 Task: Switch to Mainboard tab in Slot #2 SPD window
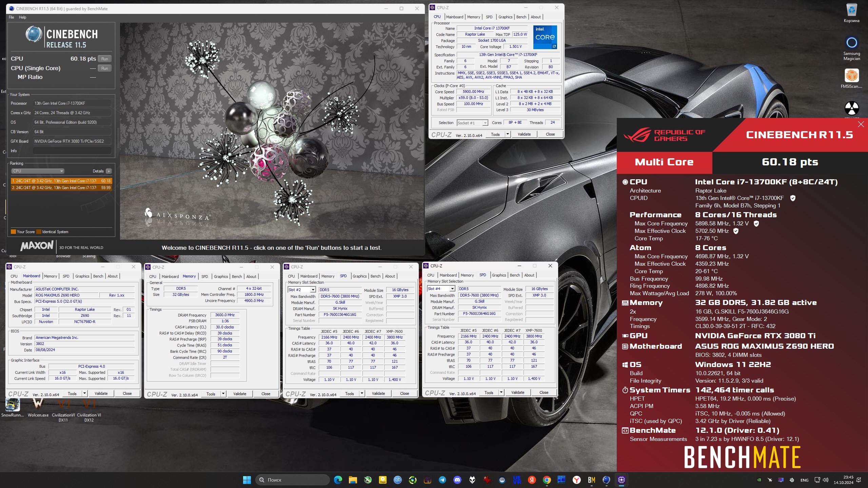pos(309,276)
